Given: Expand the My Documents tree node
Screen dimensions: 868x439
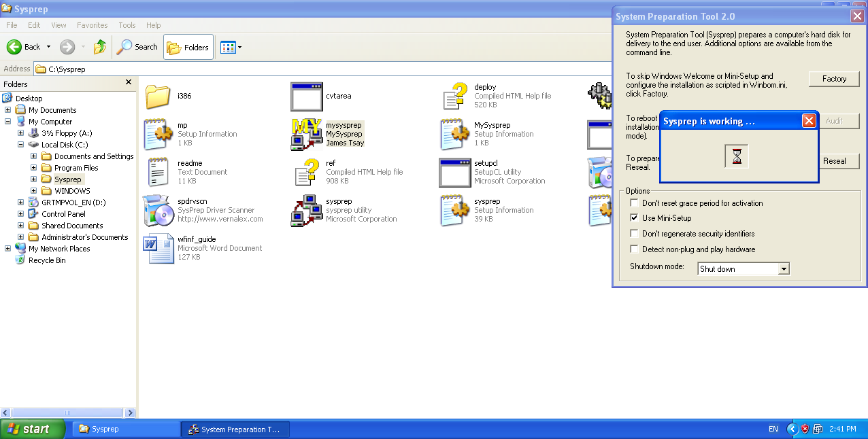Looking at the screenshot, I should tap(8, 110).
